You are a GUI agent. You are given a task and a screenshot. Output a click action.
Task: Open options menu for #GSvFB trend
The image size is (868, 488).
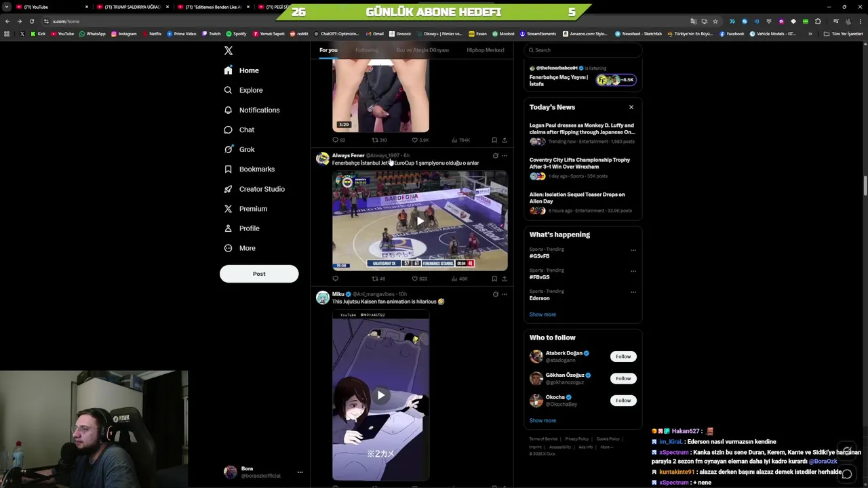(633, 250)
